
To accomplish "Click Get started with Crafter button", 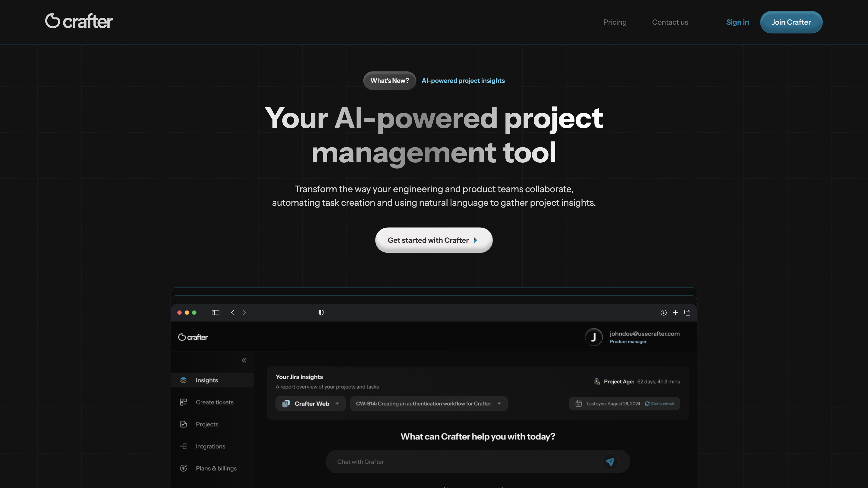I will coord(434,240).
